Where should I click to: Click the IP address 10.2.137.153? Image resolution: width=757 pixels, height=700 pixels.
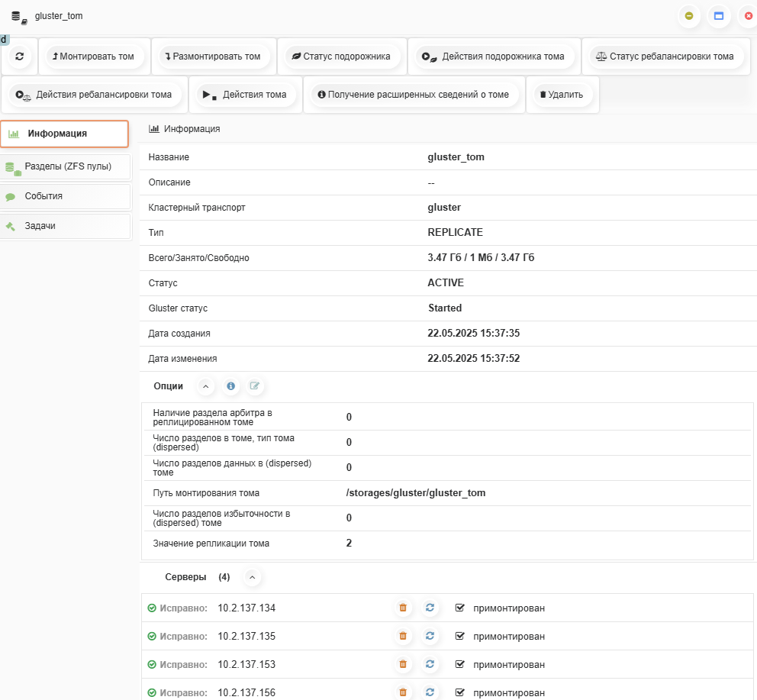pos(246,665)
